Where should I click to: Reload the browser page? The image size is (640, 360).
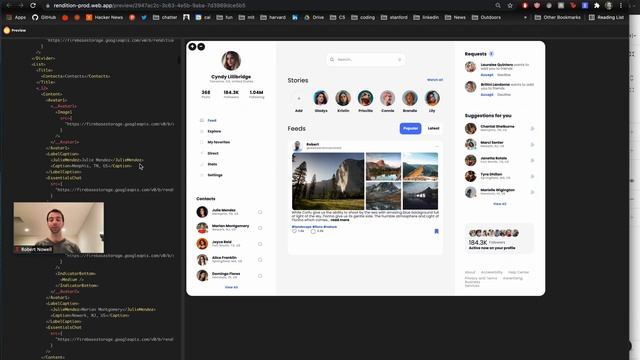coord(33,5)
